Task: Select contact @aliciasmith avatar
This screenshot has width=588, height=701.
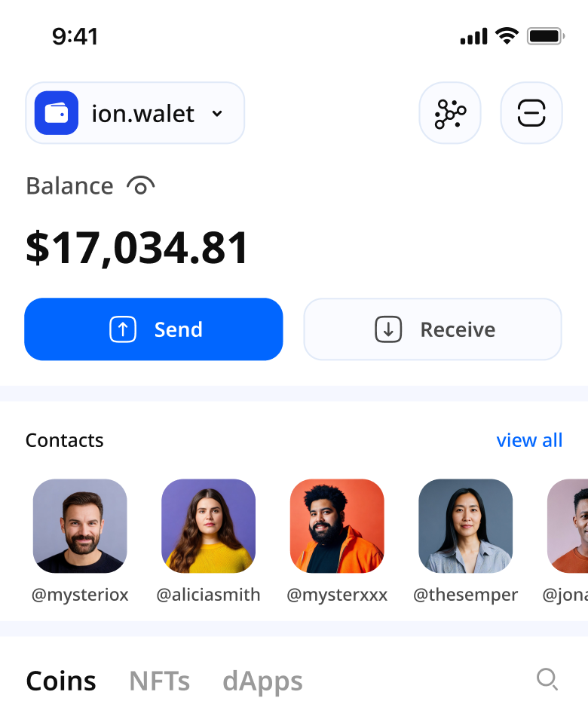Action: tap(208, 526)
